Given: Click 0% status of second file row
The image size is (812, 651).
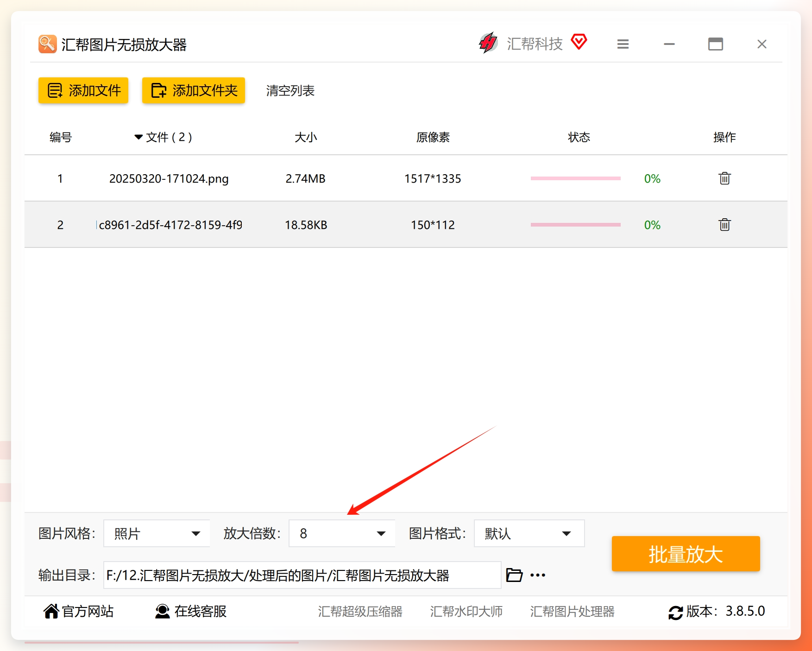Looking at the screenshot, I should click(x=652, y=225).
